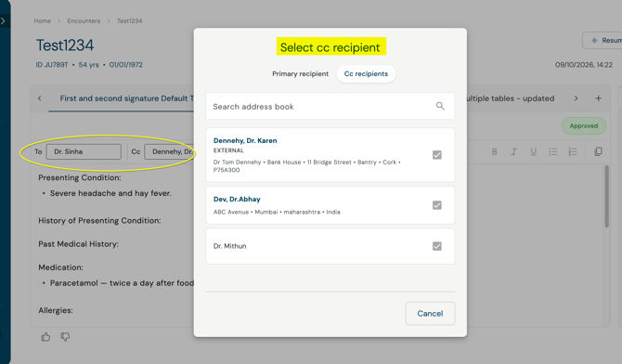Click the Test1234 patient title

pos(65,45)
